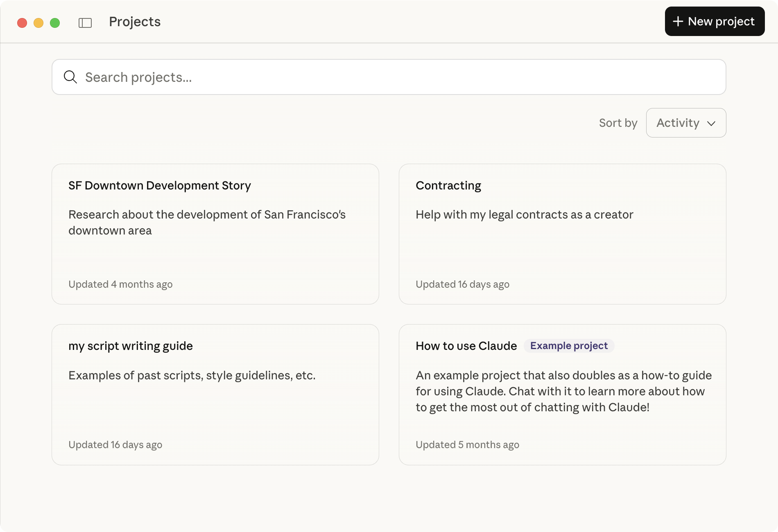Open the SF Downtown Development Story project
Screen dimensions: 778x532
215,233
